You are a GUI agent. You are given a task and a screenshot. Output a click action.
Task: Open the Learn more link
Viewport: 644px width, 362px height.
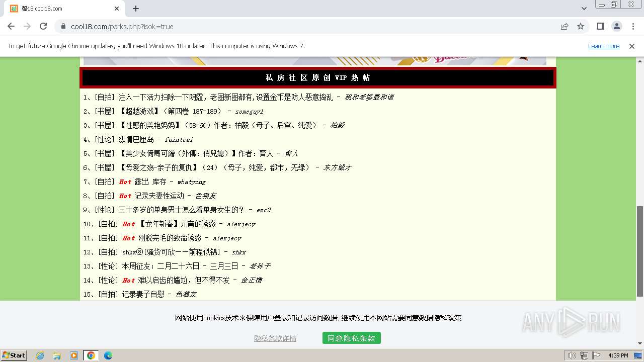pyautogui.click(x=604, y=46)
